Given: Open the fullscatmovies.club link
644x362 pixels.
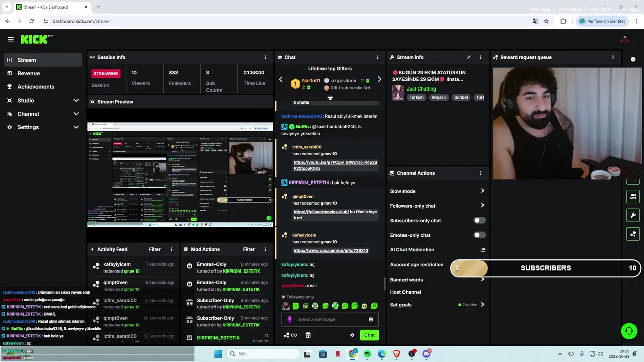Looking at the screenshot, I should [x=321, y=212].
